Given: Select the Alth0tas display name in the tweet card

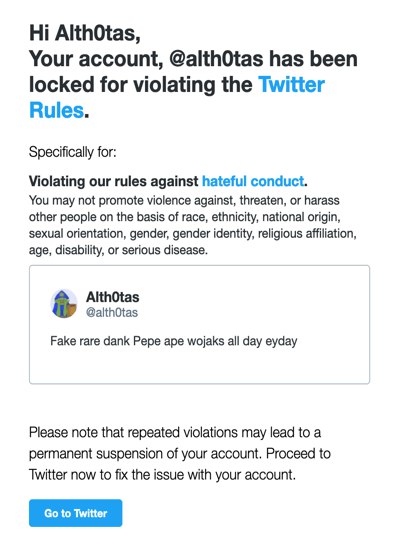Looking at the screenshot, I should 112,297.
